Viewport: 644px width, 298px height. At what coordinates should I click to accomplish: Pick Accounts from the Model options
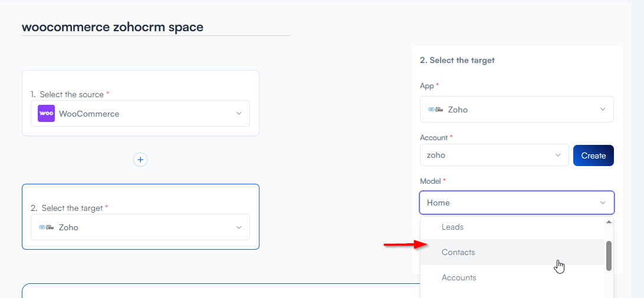click(459, 277)
